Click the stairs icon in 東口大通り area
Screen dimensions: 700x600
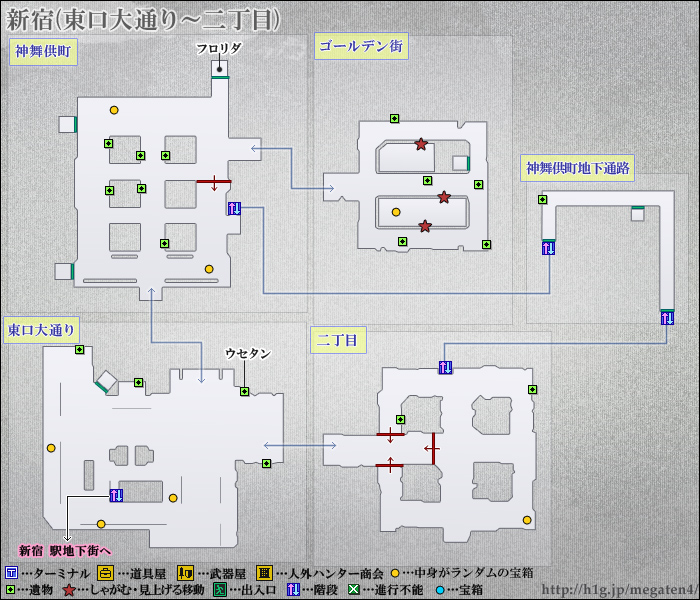(116, 496)
